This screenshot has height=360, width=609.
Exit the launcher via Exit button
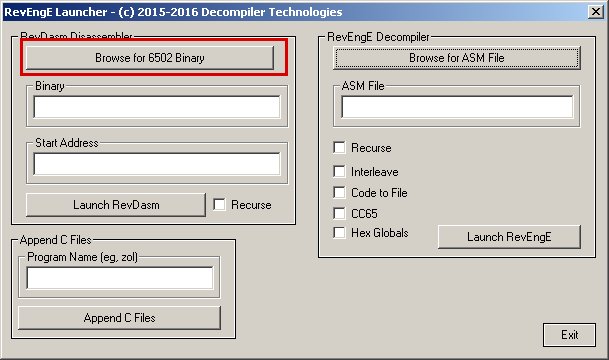click(x=569, y=335)
